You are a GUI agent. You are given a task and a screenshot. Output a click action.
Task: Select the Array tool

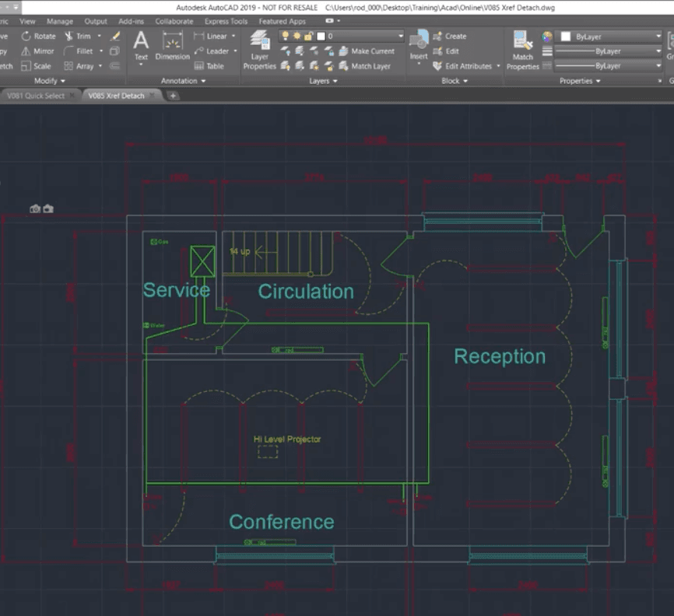(x=79, y=66)
